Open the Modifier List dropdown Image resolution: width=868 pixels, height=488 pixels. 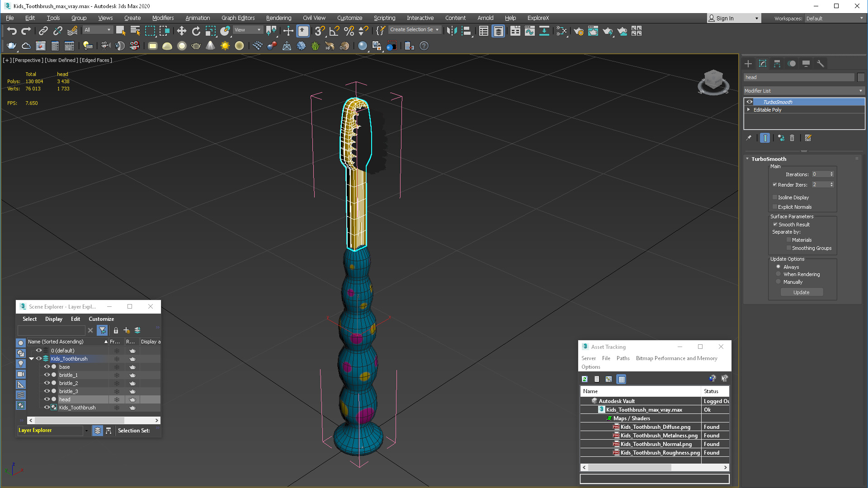[804, 91]
